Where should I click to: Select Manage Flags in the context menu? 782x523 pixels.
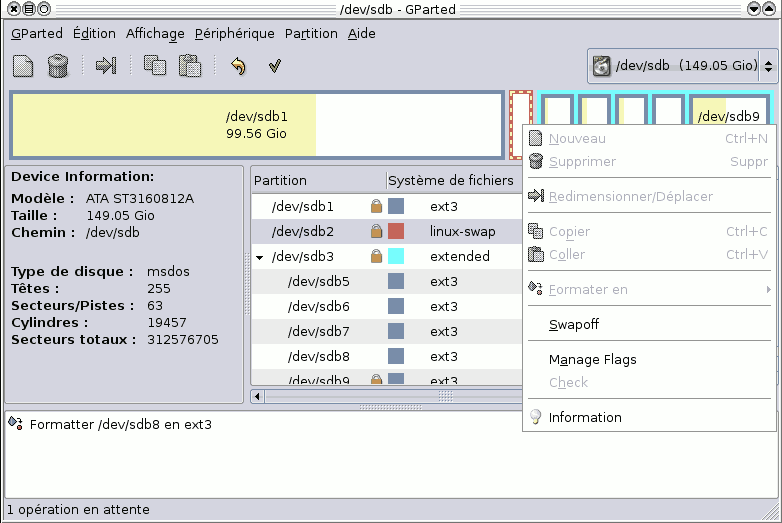592,360
